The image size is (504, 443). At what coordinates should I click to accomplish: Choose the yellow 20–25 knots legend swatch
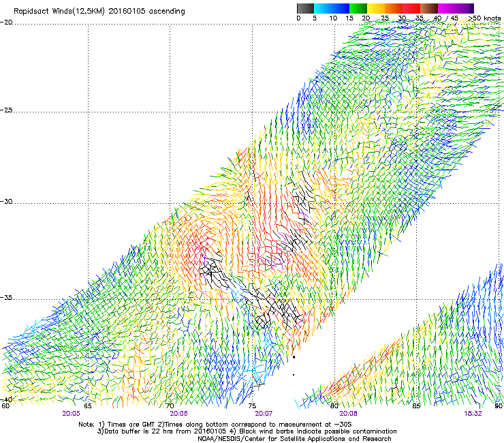pyautogui.click(x=376, y=8)
